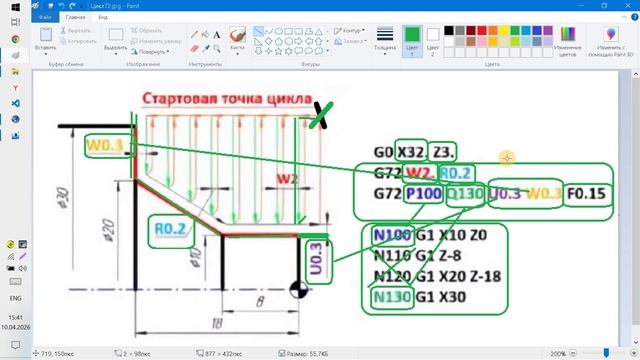Select the Pencil tool
Image resolution: width=640 pixels, height=360 pixels.
click(195, 35)
